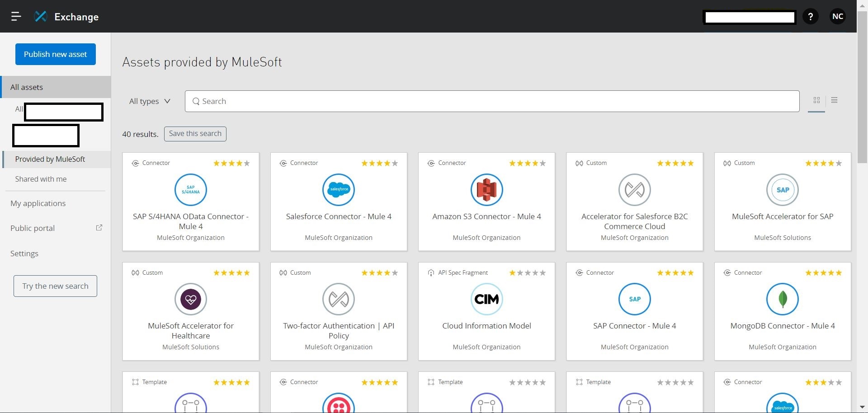Switch to list view layout
The height and width of the screenshot is (413, 868).
(835, 100)
